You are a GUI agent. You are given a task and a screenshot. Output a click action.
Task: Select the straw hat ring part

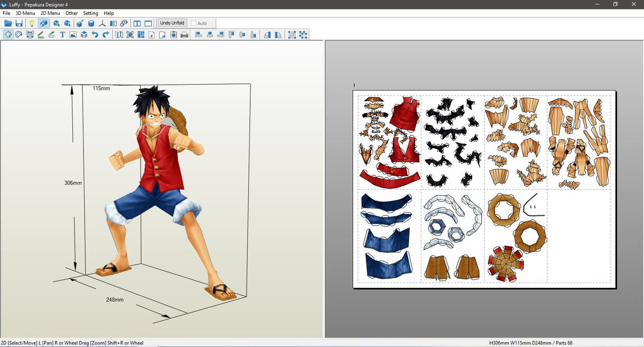pyautogui.click(x=503, y=210)
